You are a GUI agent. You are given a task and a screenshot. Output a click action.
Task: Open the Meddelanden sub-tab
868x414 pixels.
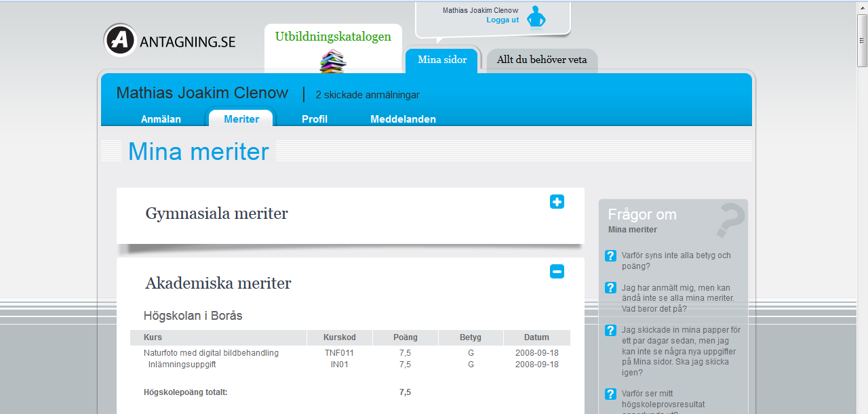[403, 119]
